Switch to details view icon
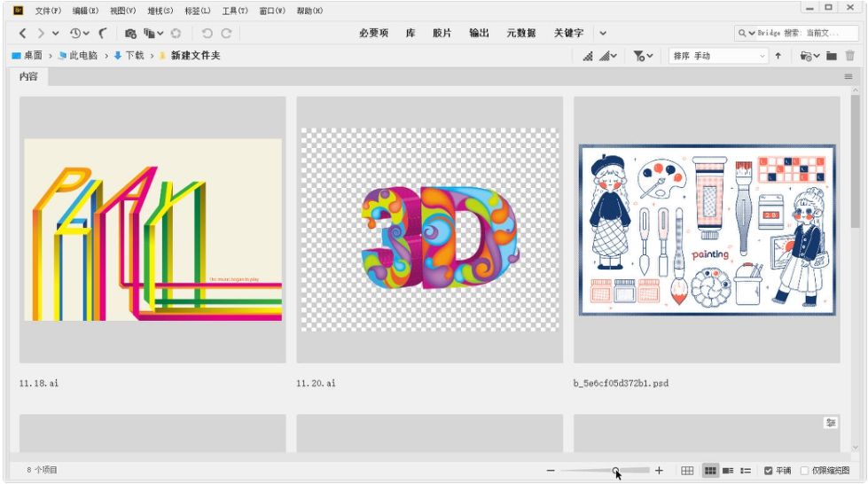 [x=728, y=471]
